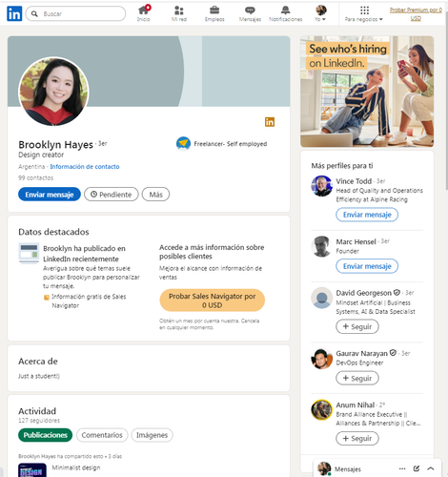448x477 pixels.
Task: Click the Pendiente connection button
Action: tap(112, 195)
